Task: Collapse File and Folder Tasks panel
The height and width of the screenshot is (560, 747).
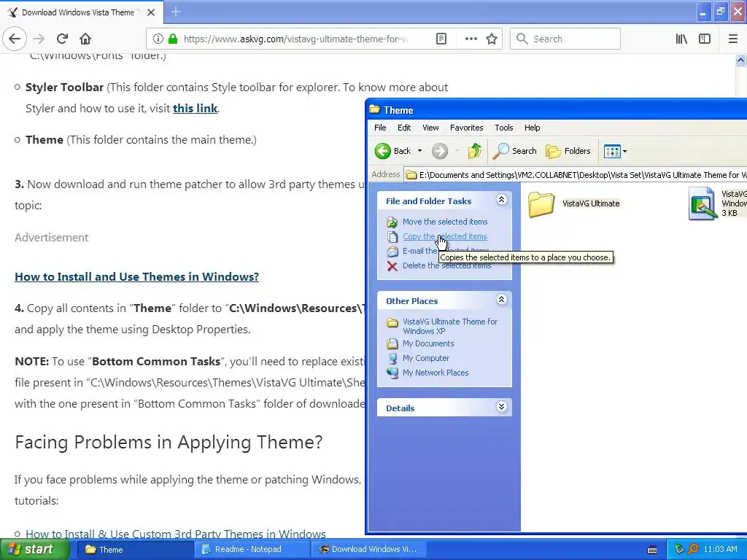Action: 501,200
